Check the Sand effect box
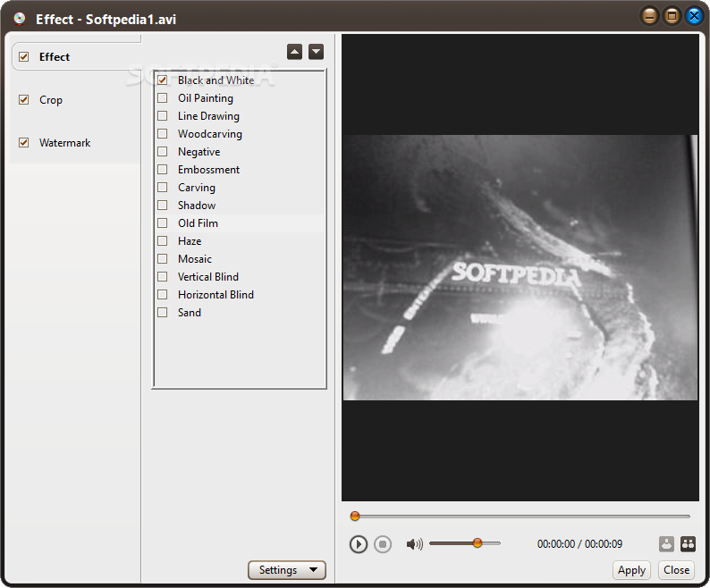710x588 pixels. [162, 313]
